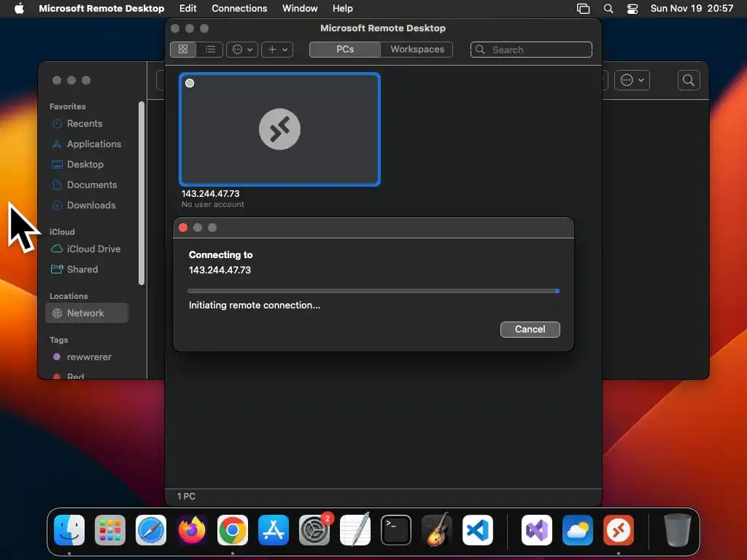
Task: Open Downloads in Finder sidebar
Action: (x=87, y=205)
